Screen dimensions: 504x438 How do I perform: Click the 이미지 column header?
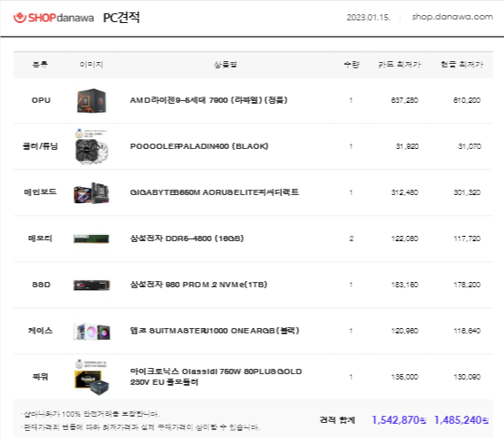(x=91, y=65)
